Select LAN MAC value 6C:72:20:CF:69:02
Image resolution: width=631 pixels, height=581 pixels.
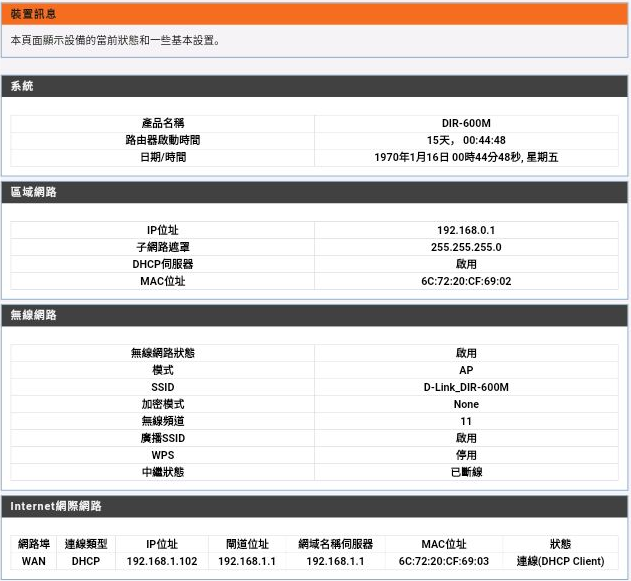coord(466,281)
